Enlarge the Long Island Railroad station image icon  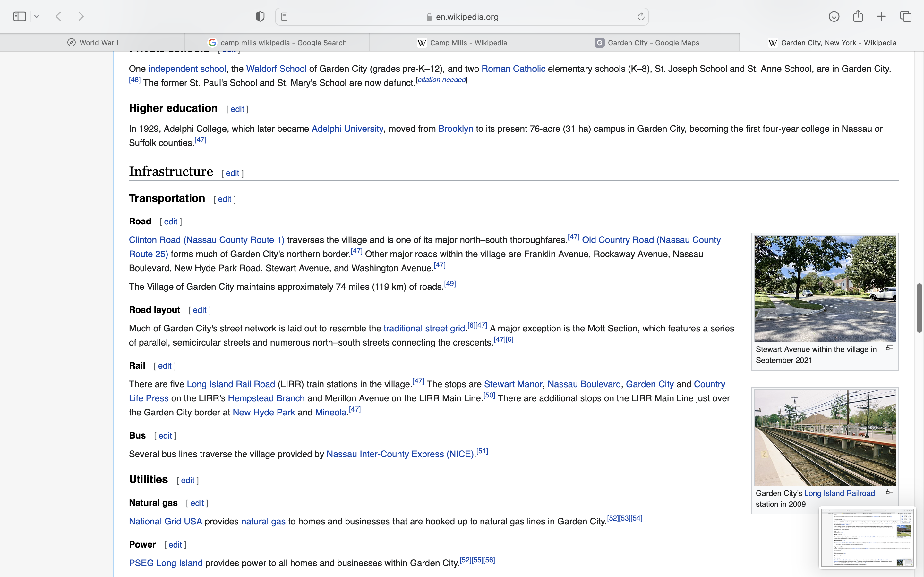point(889,491)
